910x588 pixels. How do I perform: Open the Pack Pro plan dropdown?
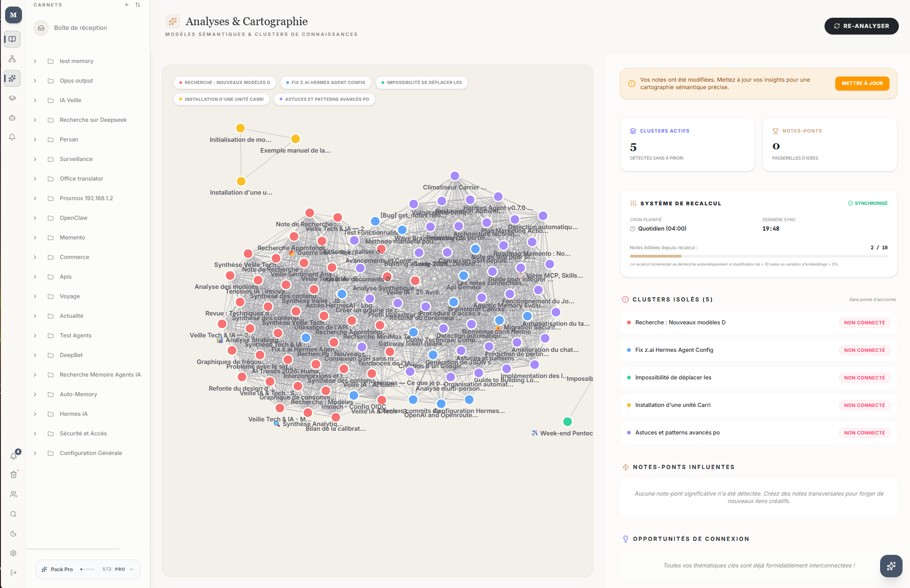pyautogui.click(x=88, y=569)
